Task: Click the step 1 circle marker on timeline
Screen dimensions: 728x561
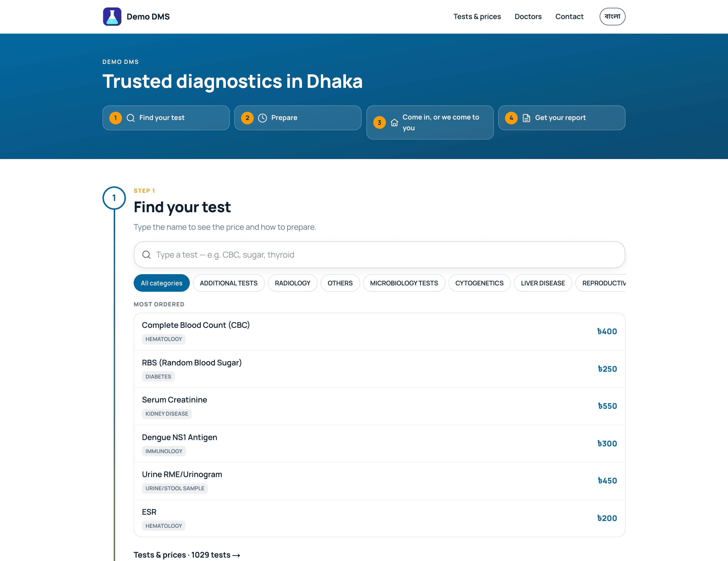Action: pyautogui.click(x=114, y=198)
